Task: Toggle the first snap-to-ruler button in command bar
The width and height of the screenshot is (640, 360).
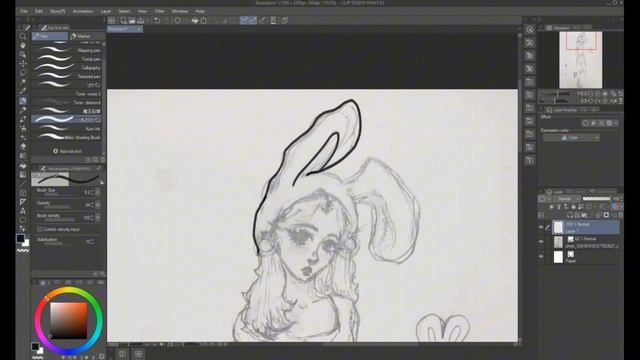Action: (244, 20)
